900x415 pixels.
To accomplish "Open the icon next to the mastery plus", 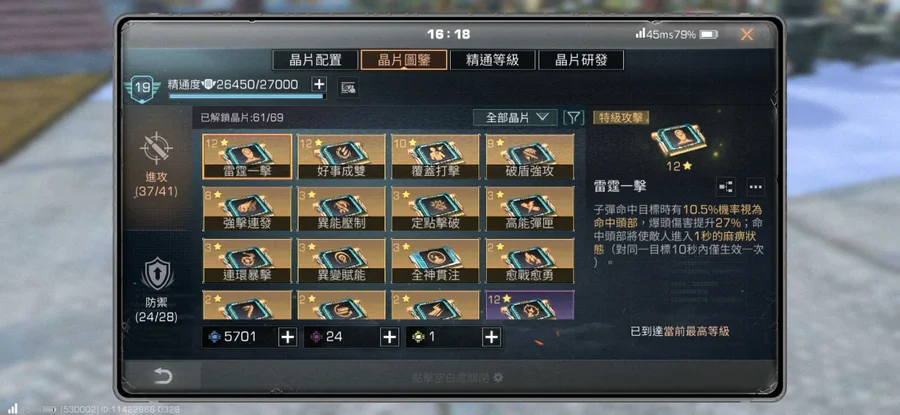I will [348, 87].
